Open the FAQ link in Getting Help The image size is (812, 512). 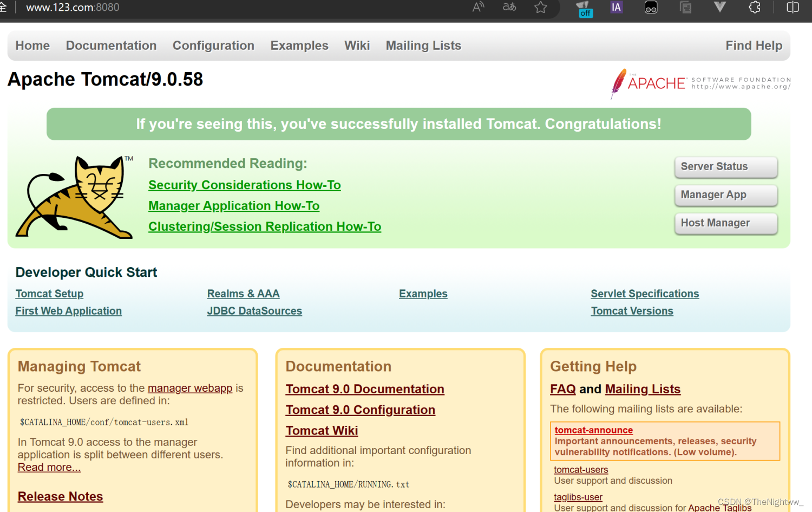coord(563,389)
